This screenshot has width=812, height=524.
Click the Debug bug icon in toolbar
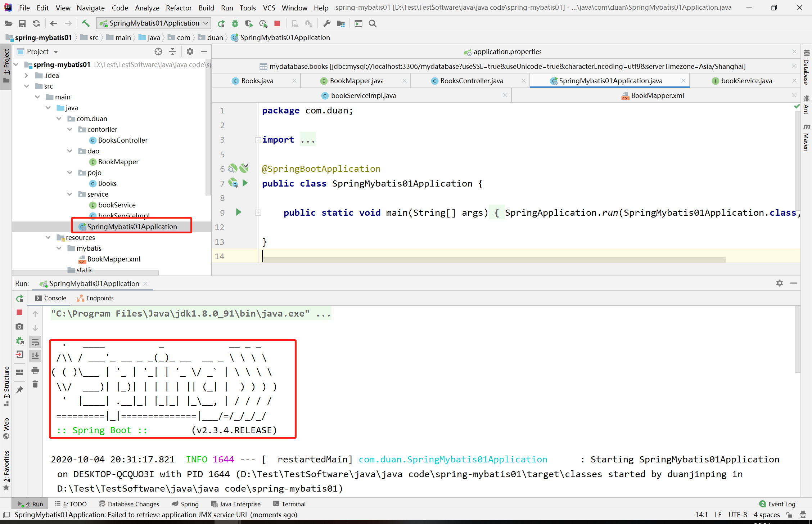pyautogui.click(x=235, y=23)
